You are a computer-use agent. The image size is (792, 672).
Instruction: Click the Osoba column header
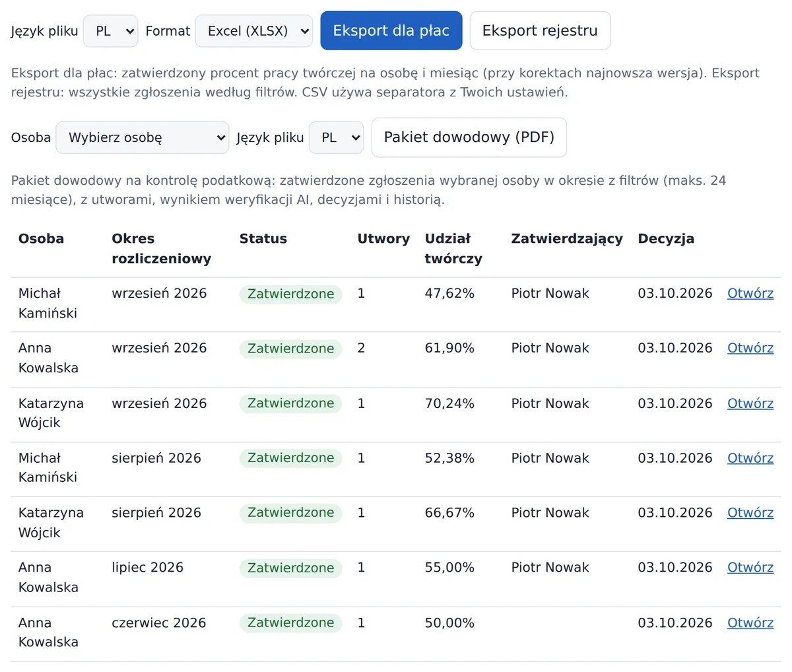(x=41, y=239)
